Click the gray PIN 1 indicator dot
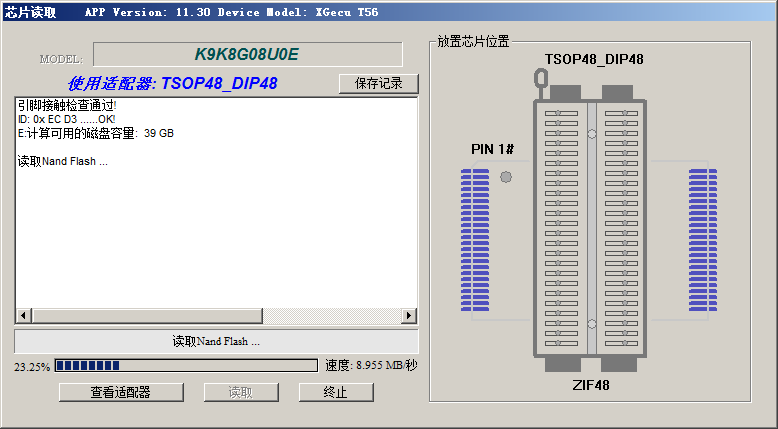 pyautogui.click(x=505, y=177)
